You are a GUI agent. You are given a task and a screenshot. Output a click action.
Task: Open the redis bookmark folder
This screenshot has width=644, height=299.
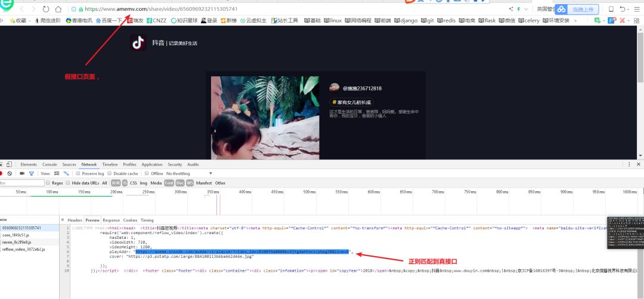pos(447,20)
